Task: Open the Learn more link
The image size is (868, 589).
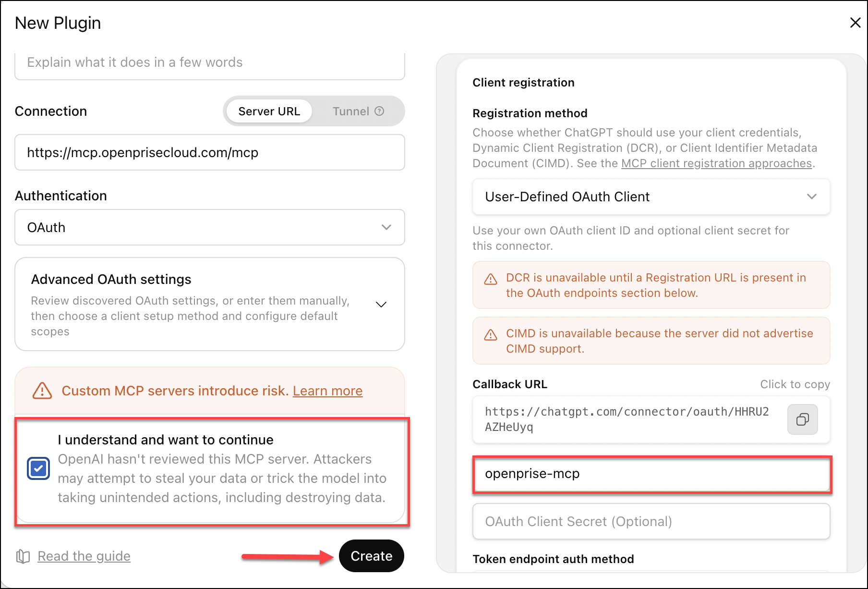Action: coord(328,391)
